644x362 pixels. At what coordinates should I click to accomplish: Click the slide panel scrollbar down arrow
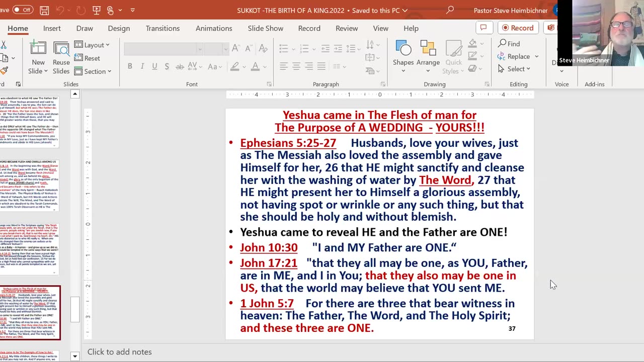[x=75, y=356]
